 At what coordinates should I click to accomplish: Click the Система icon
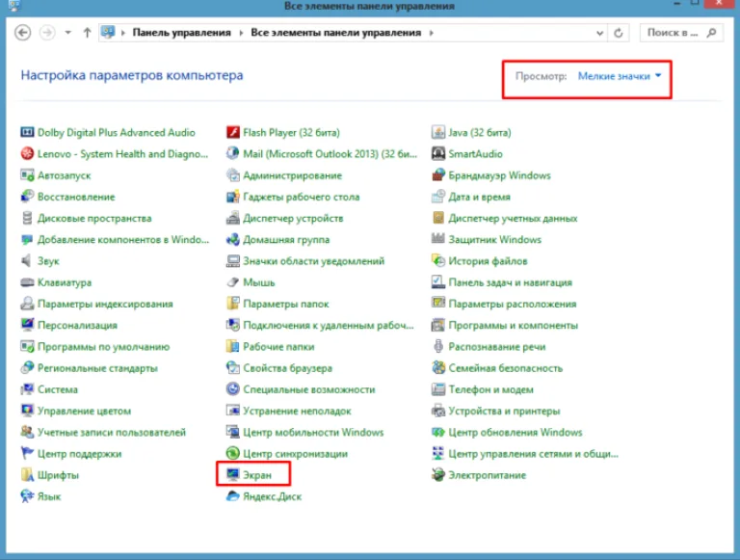click(x=27, y=389)
